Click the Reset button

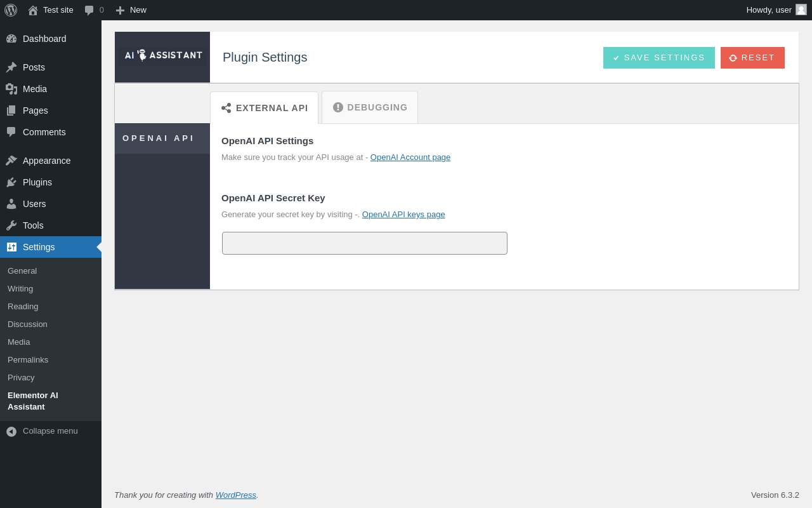click(752, 58)
